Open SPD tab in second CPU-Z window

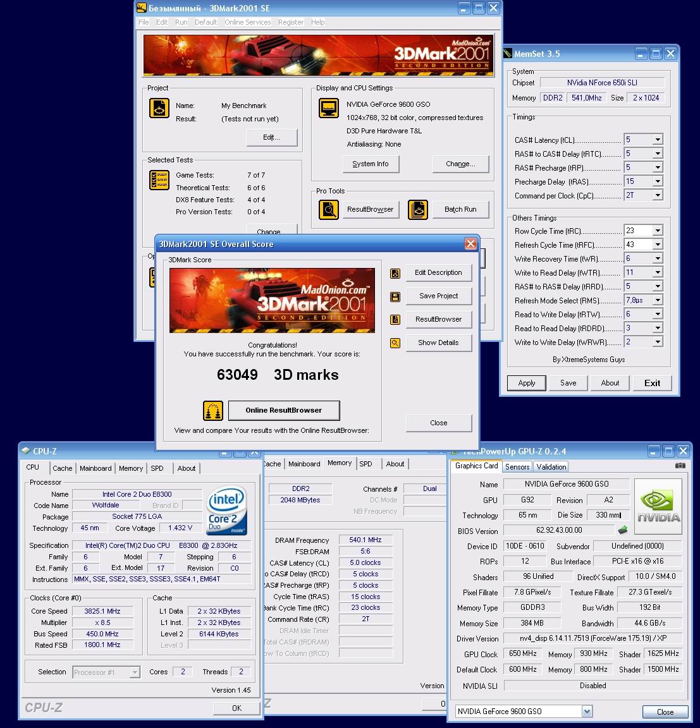click(365, 464)
